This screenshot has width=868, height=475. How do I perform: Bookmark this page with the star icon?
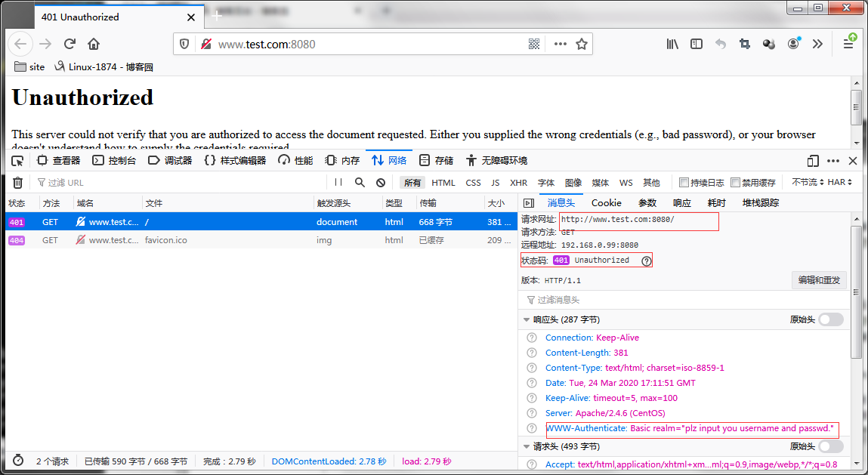tap(581, 45)
